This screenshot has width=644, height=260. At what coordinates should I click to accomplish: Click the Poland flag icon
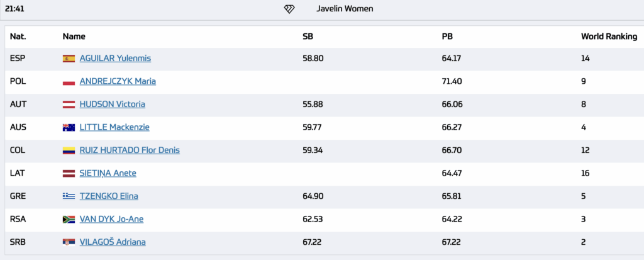coord(69,81)
